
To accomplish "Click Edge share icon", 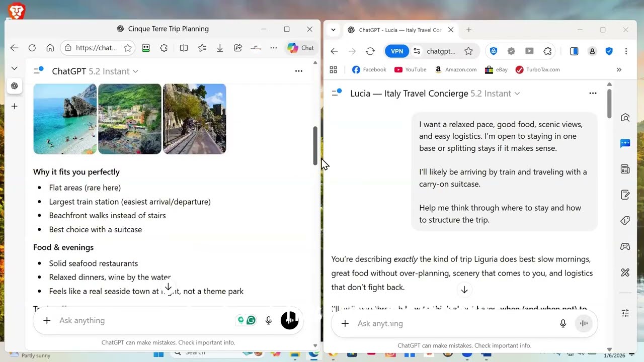I will tap(238, 48).
